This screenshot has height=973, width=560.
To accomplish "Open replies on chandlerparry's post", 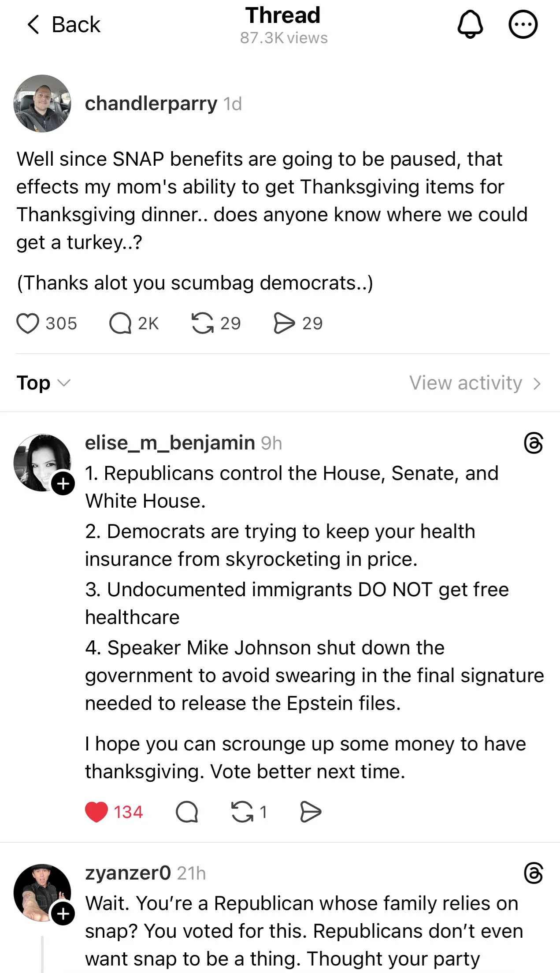I will pyautogui.click(x=120, y=323).
